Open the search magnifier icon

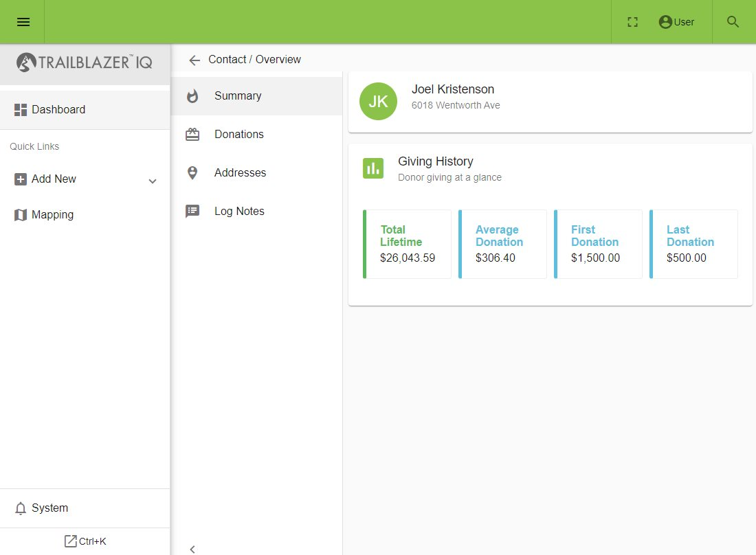point(733,22)
